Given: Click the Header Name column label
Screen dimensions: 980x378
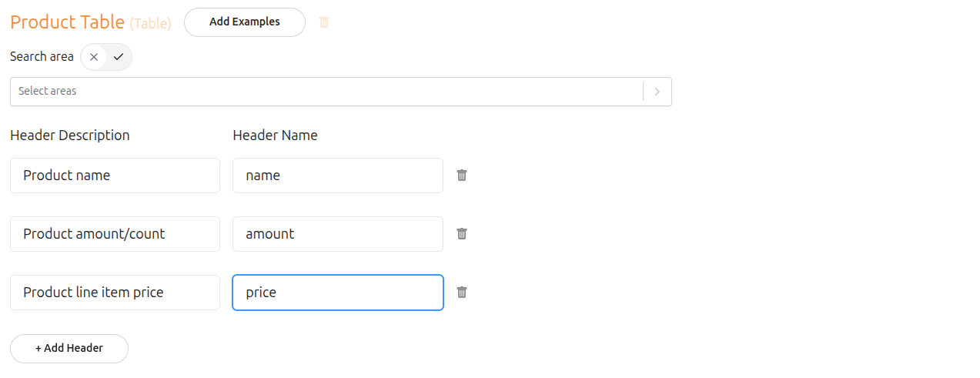Looking at the screenshot, I should [x=275, y=135].
